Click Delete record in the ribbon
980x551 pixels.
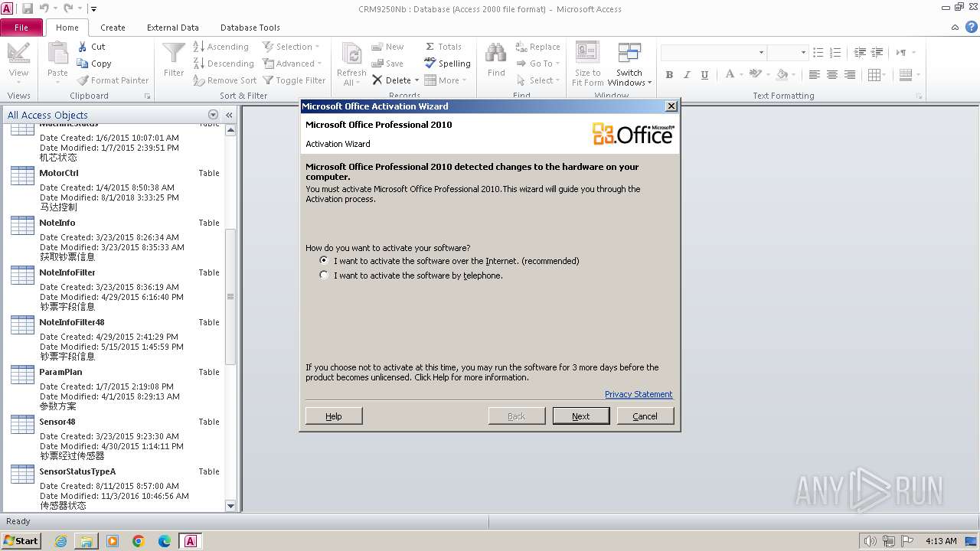pyautogui.click(x=392, y=80)
